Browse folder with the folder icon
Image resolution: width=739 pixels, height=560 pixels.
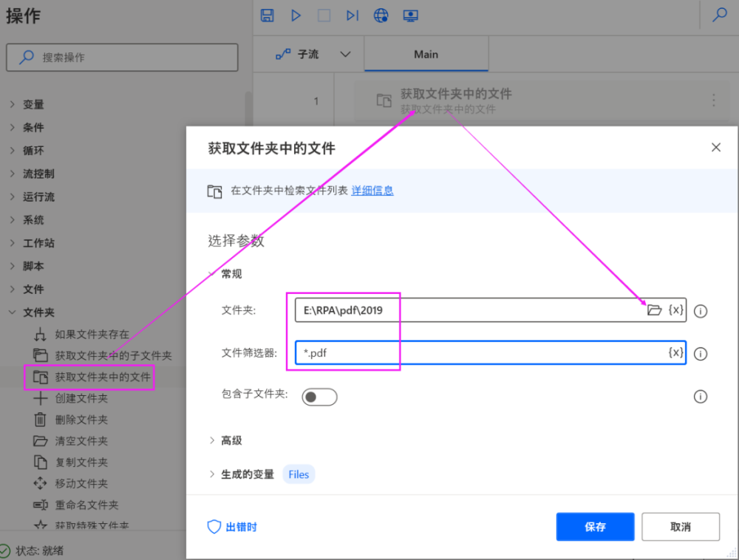(x=654, y=310)
